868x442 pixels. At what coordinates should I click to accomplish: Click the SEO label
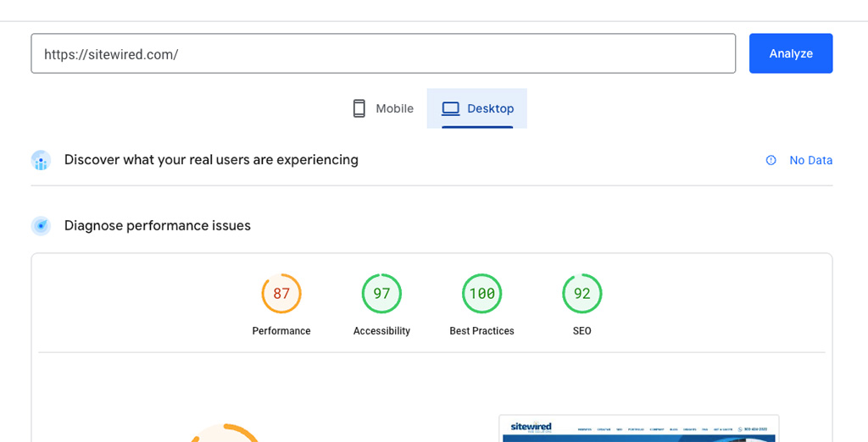click(581, 331)
